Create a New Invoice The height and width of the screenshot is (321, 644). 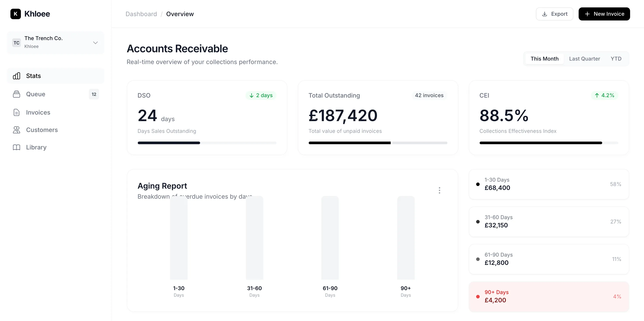604,14
